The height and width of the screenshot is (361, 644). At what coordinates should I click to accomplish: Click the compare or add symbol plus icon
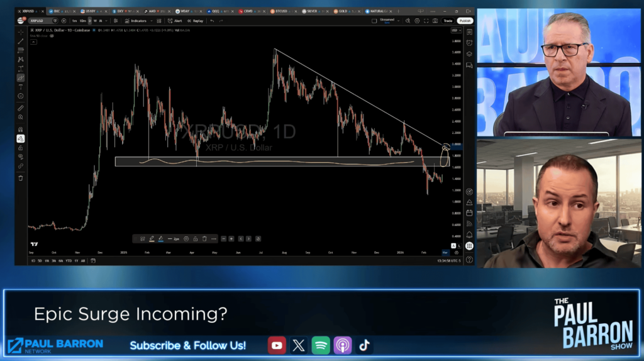click(x=64, y=21)
